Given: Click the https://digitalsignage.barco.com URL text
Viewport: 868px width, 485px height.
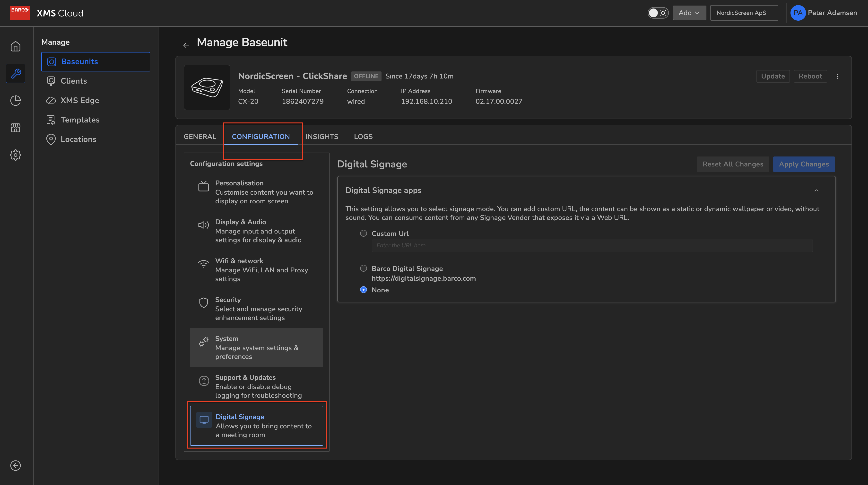Looking at the screenshot, I should (x=424, y=278).
